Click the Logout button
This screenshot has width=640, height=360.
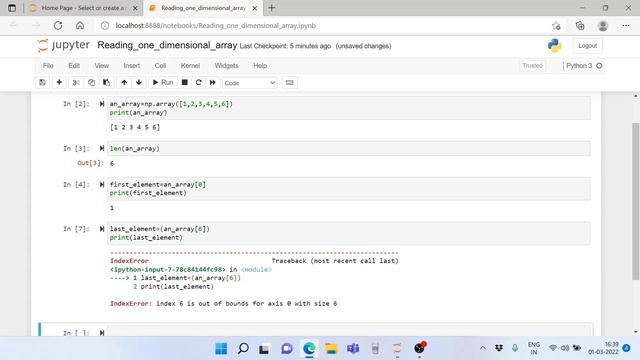pos(587,46)
